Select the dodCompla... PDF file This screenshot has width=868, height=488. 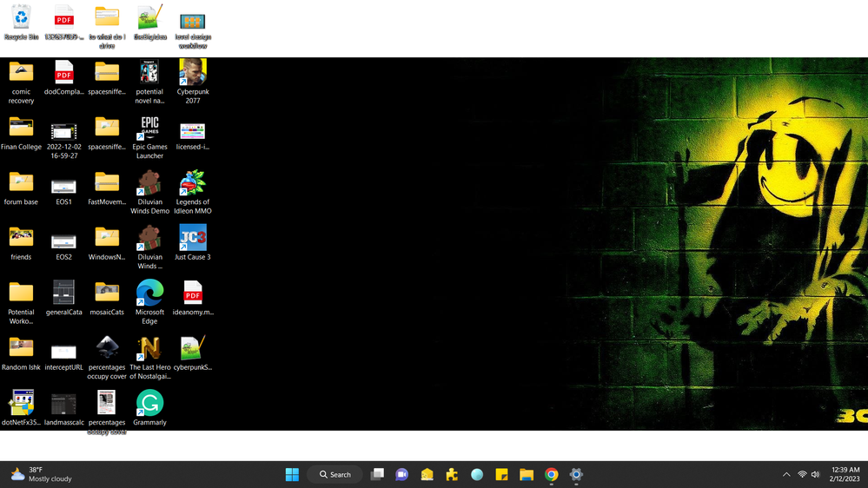pos(64,77)
